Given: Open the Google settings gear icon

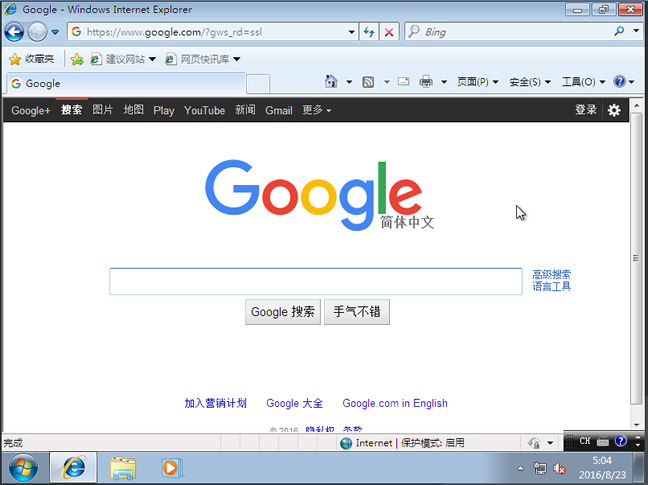Looking at the screenshot, I should tap(614, 110).
